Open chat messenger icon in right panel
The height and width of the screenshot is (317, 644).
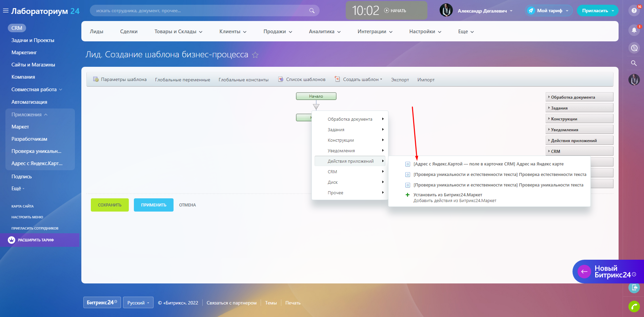(634, 48)
